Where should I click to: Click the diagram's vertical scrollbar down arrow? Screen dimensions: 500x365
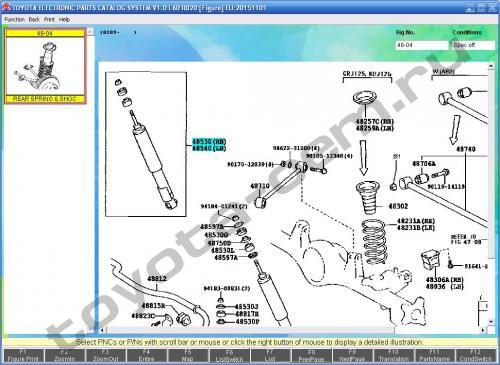click(x=491, y=322)
